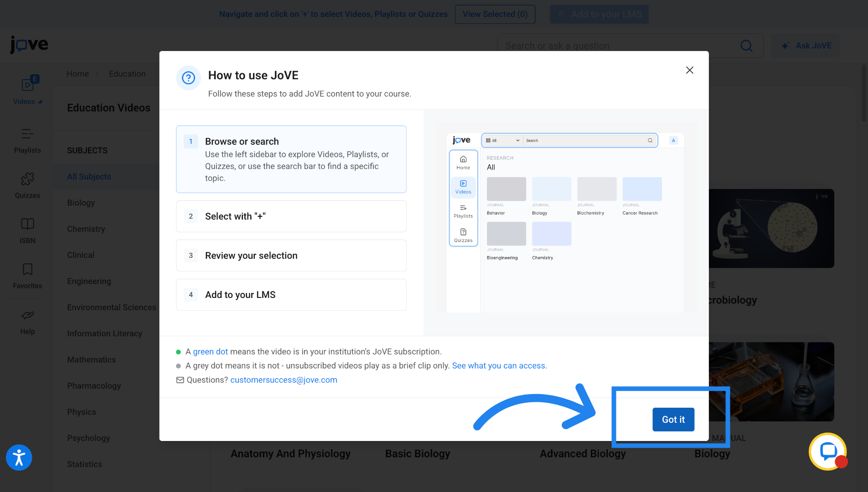Expand step 2 Select with "+"

tap(291, 216)
